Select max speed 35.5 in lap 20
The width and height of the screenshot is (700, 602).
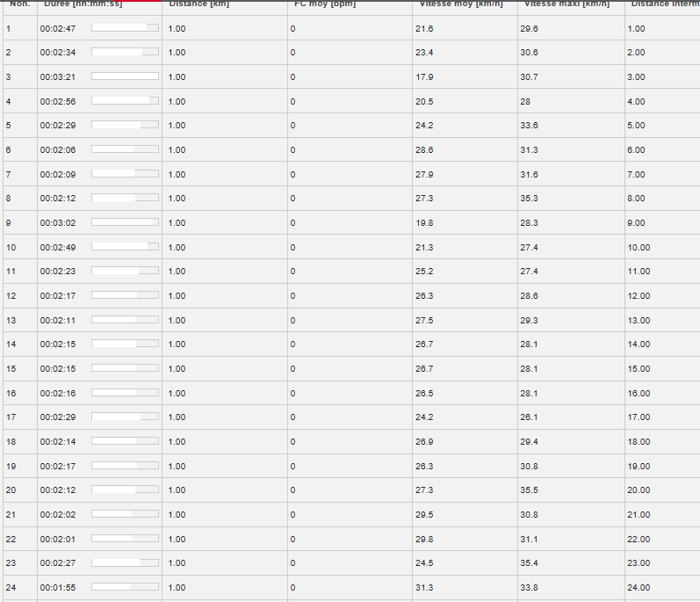coord(529,490)
